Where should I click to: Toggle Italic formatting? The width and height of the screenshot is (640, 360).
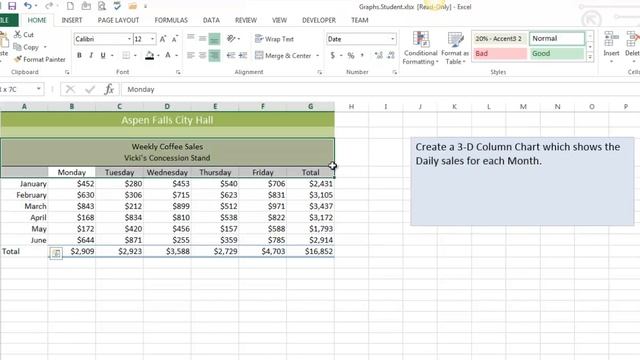click(x=91, y=55)
